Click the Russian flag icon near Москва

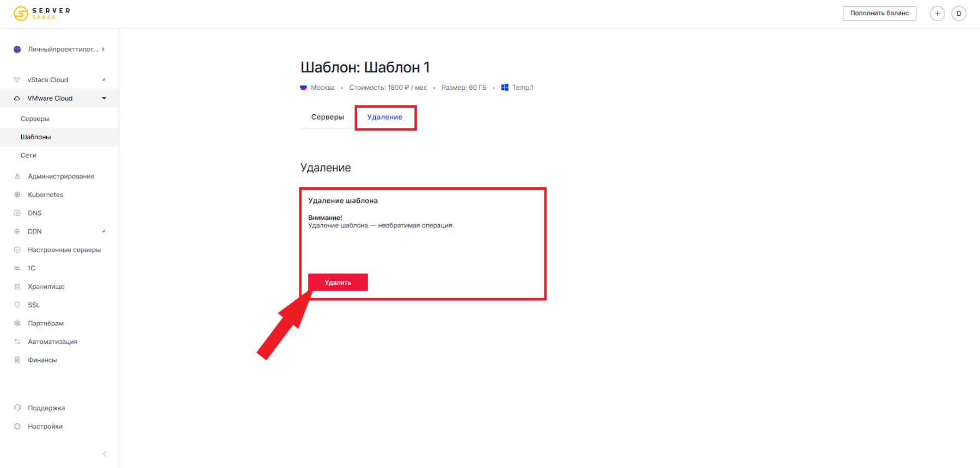[303, 88]
